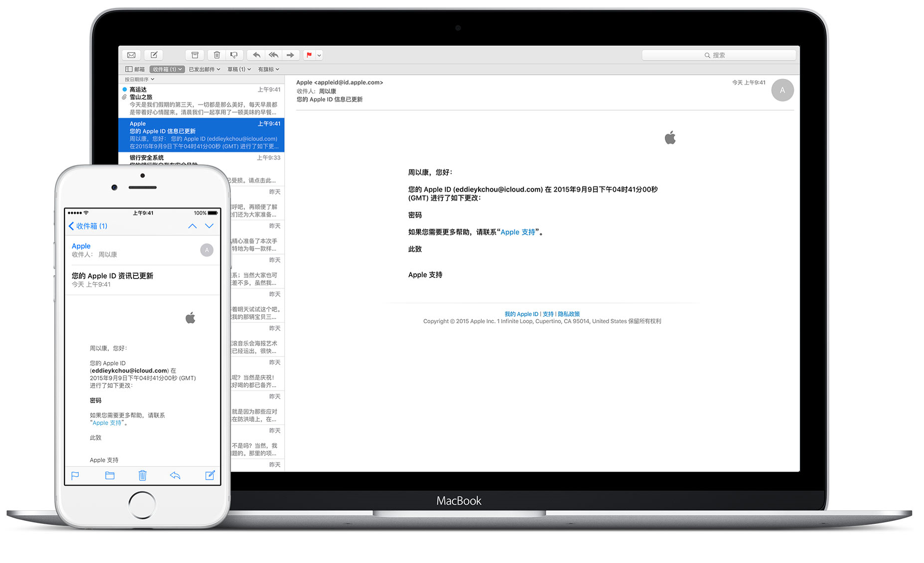Mark message as junk with thumbs-down icon
This screenshot has width=924, height=563.
234,55
